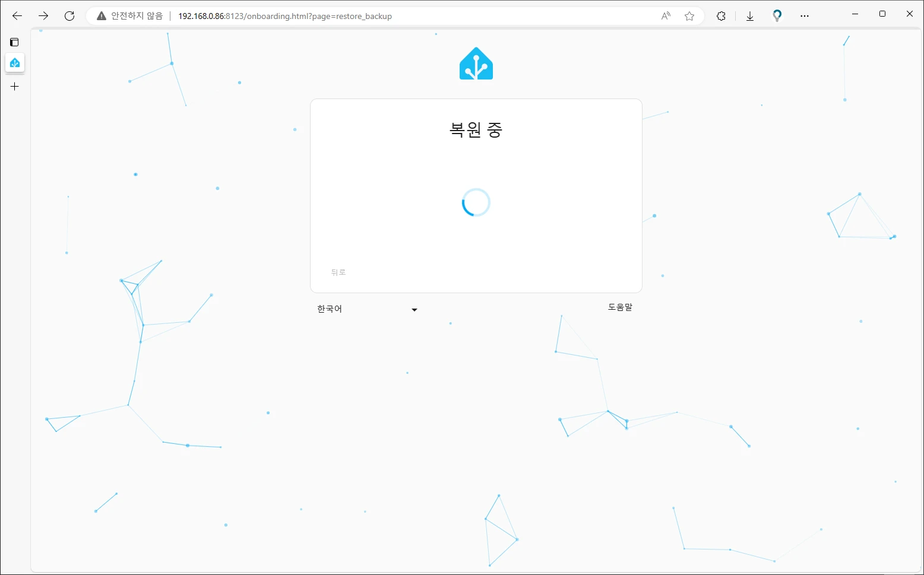Image resolution: width=924 pixels, height=575 pixels.
Task: Click the restore progress spinner
Action: coord(476,203)
